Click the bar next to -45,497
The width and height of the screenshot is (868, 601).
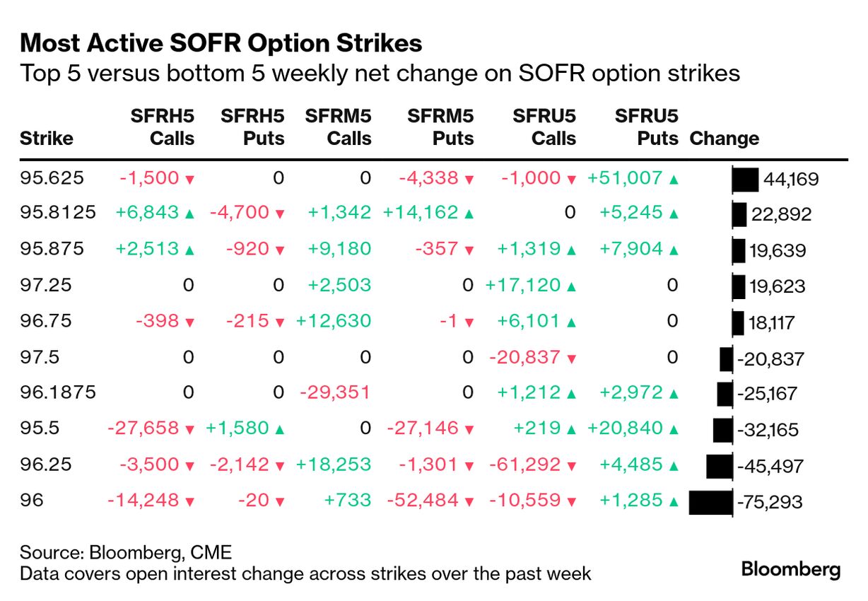tap(720, 466)
